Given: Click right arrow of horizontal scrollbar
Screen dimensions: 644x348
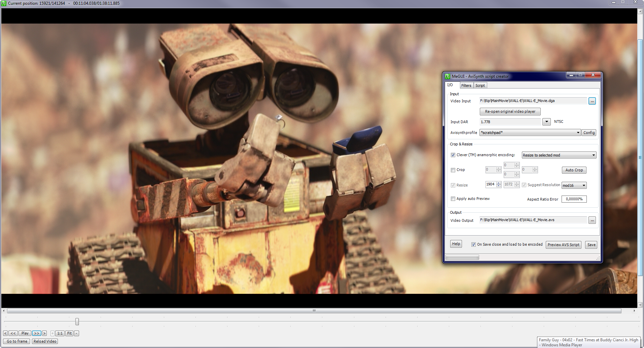Looking at the screenshot, I should (x=634, y=311).
